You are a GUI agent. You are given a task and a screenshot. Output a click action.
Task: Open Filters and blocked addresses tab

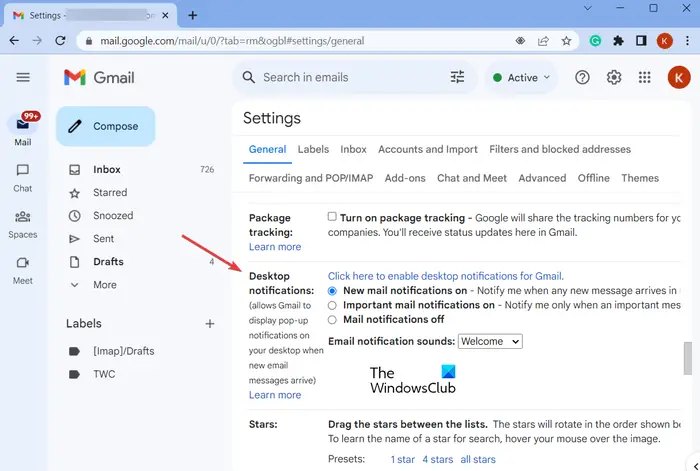click(560, 149)
